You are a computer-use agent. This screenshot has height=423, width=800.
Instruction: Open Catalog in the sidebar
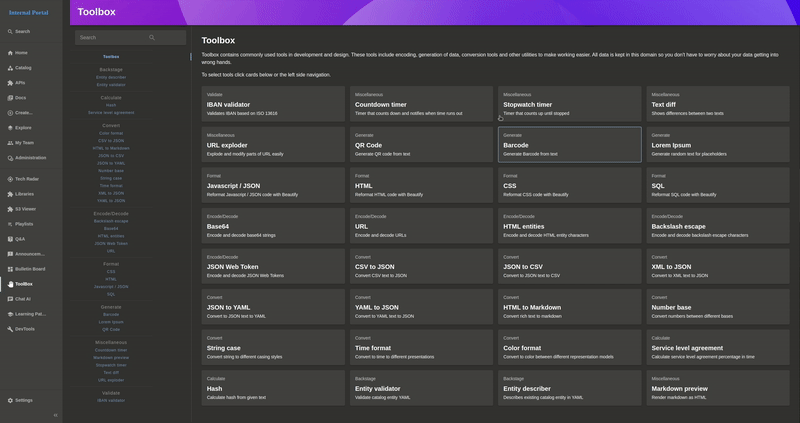(22, 67)
